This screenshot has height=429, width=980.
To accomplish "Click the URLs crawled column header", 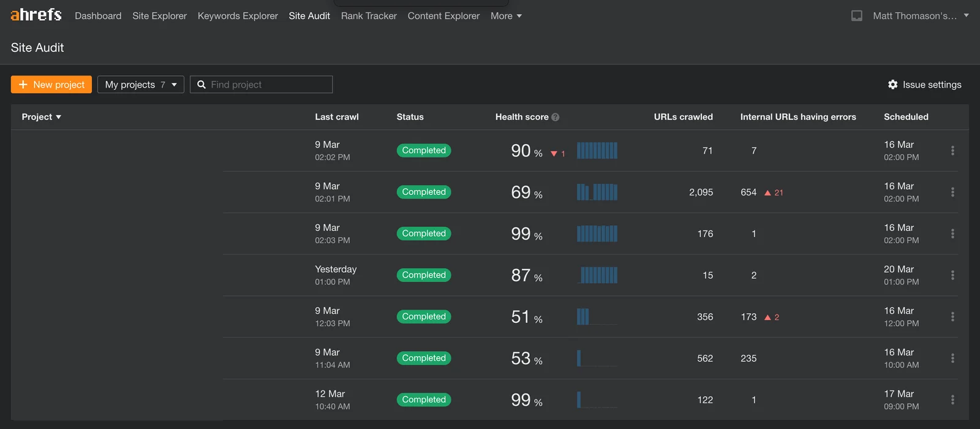I will (x=683, y=117).
